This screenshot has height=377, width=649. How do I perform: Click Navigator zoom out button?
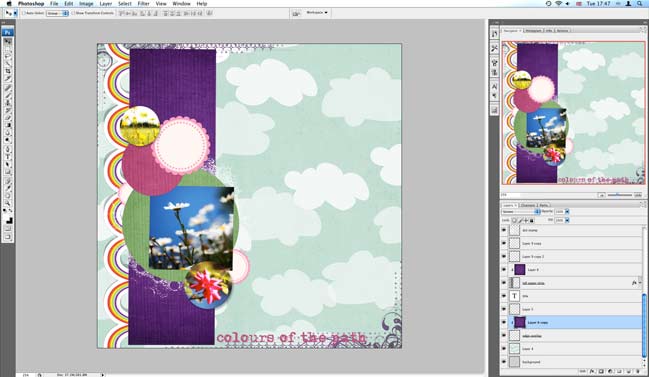point(602,195)
